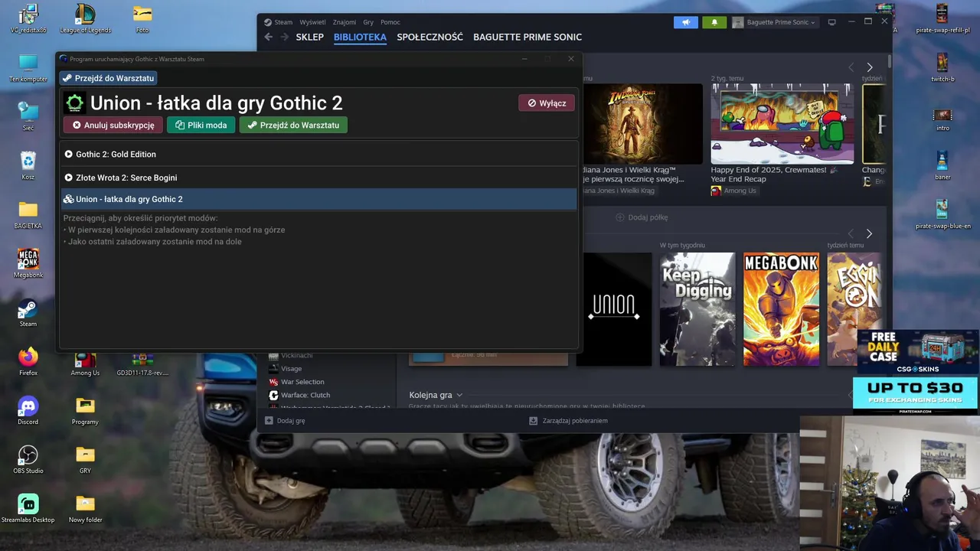Expand the Kolejna gra dropdown

click(x=436, y=395)
